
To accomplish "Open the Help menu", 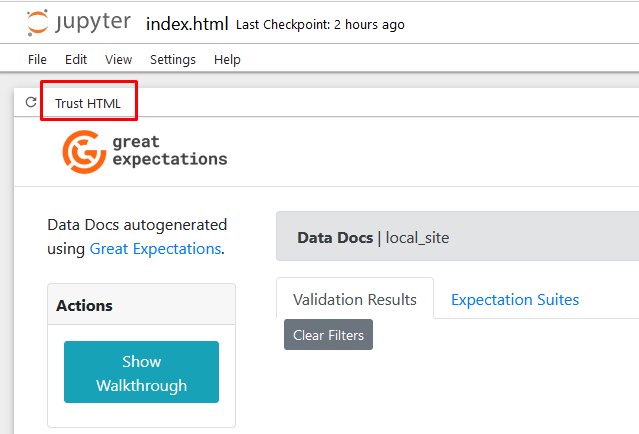I will coord(227,60).
